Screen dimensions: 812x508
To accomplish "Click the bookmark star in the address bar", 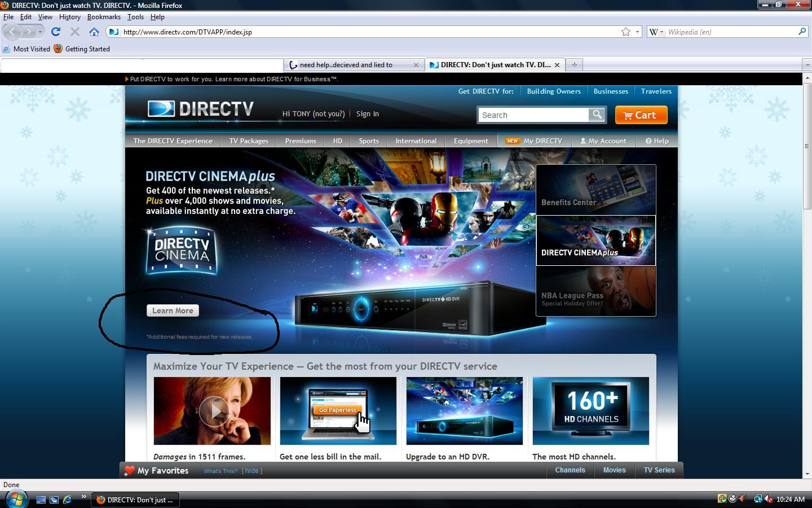I will click(626, 32).
